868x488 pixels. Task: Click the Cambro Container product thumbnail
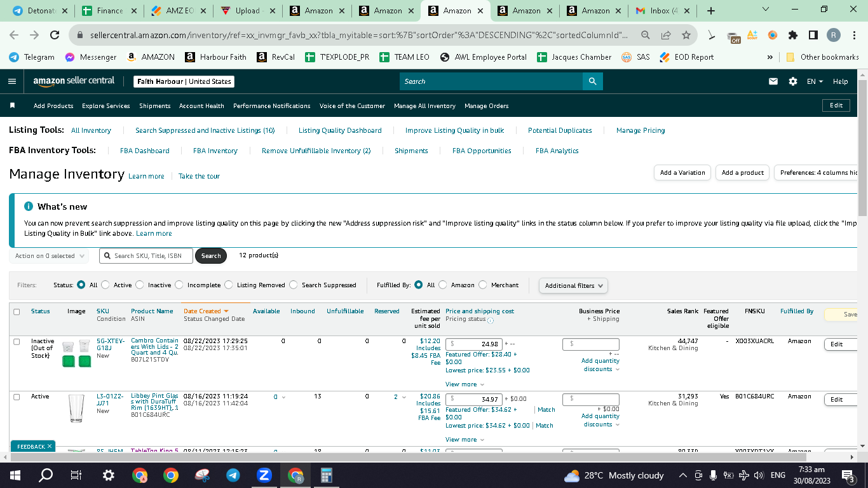point(78,354)
